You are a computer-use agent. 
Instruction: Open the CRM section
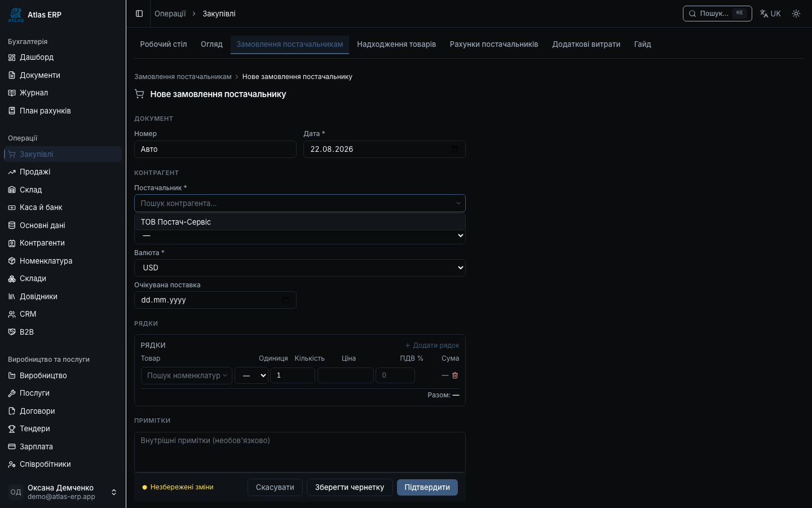coord(63,314)
